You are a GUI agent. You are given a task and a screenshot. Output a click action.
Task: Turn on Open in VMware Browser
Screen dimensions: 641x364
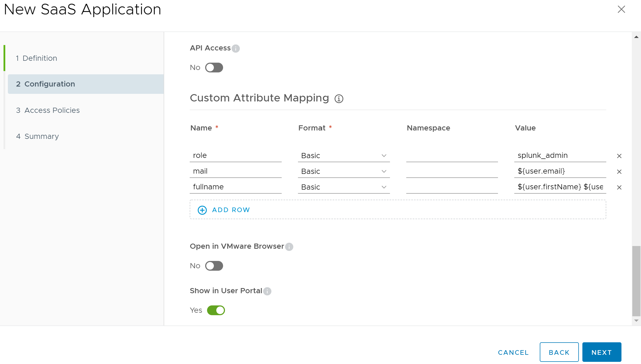click(214, 266)
